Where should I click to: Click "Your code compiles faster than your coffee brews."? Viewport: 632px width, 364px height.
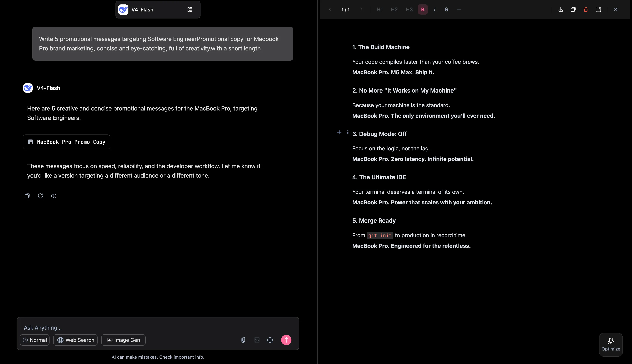pos(415,62)
